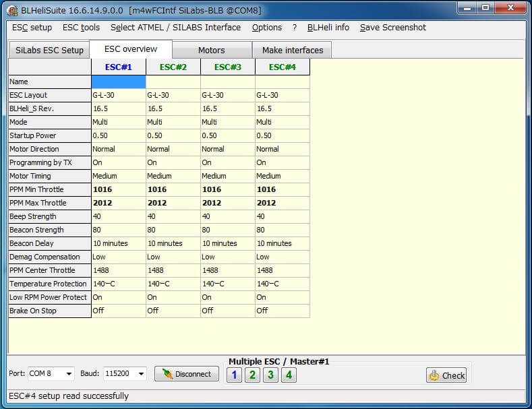The image size is (532, 409).
Task: Click ESC#3 Motor Timing value Medium
Action: click(228, 176)
